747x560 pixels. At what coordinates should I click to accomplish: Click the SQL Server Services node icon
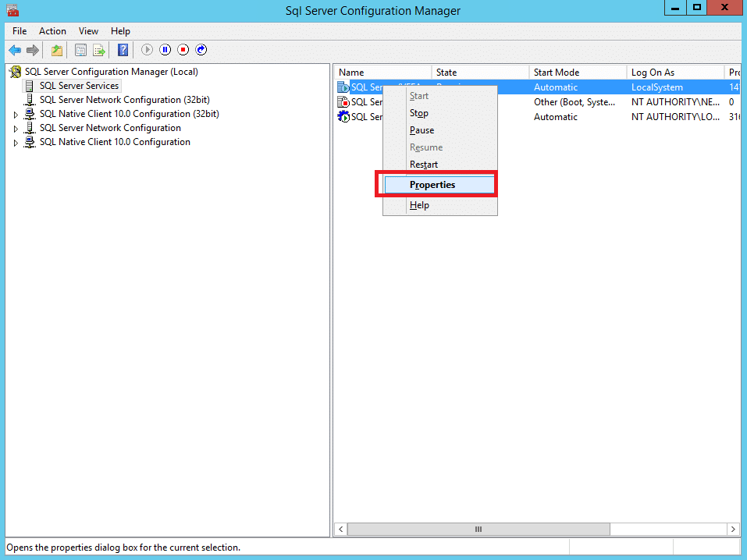pos(30,86)
